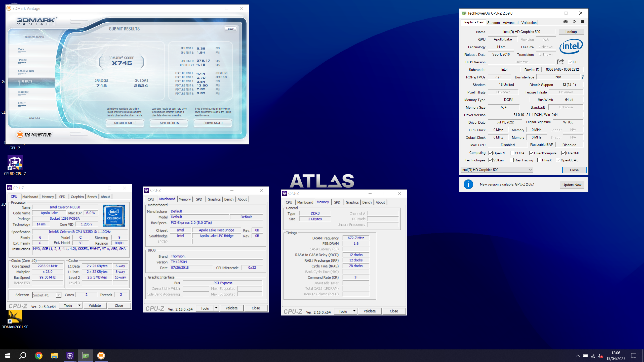Click the battery tray icon
The height and width of the screenshot is (362, 644).
[x=585, y=356]
